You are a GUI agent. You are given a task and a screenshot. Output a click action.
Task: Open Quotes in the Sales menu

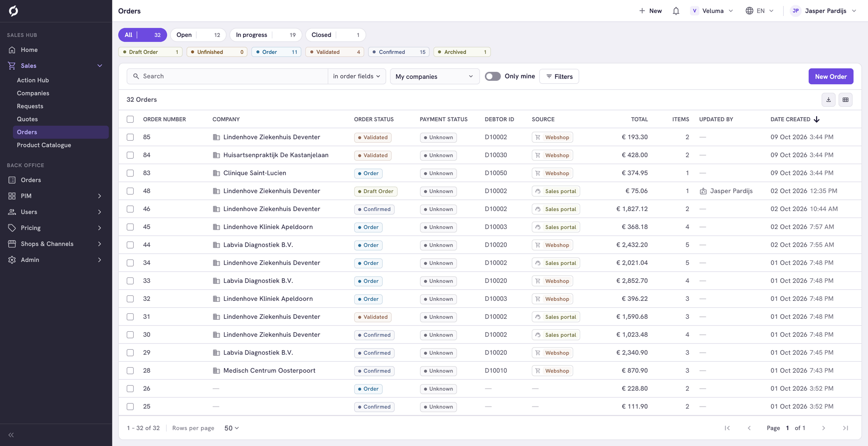click(27, 119)
